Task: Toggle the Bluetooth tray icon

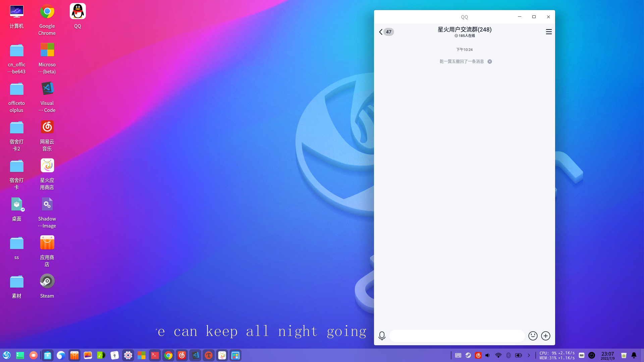Action: pyautogui.click(x=508, y=355)
